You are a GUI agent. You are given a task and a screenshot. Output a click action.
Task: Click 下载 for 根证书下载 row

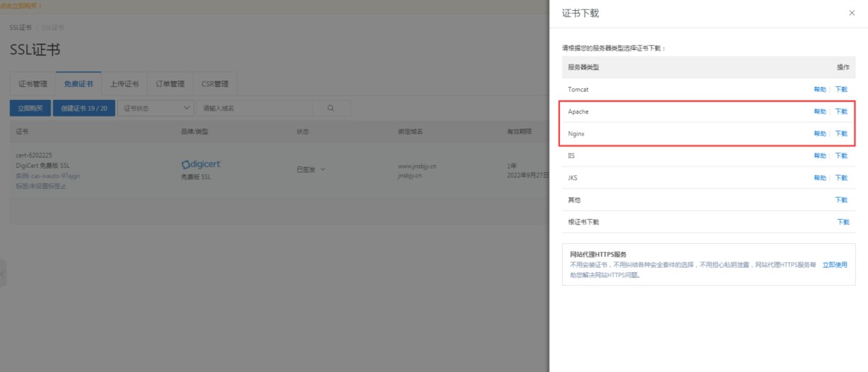[x=843, y=222]
